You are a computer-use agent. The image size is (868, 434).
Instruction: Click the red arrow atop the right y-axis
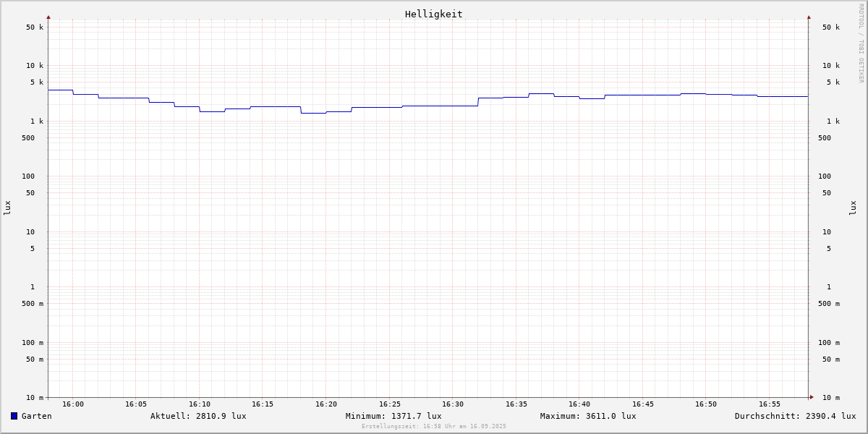(x=809, y=17)
